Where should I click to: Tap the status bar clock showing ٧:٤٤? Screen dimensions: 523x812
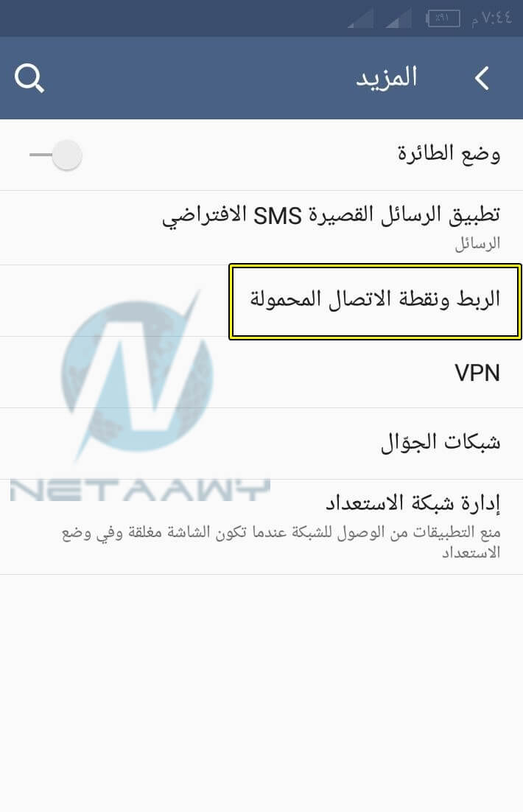point(496,18)
